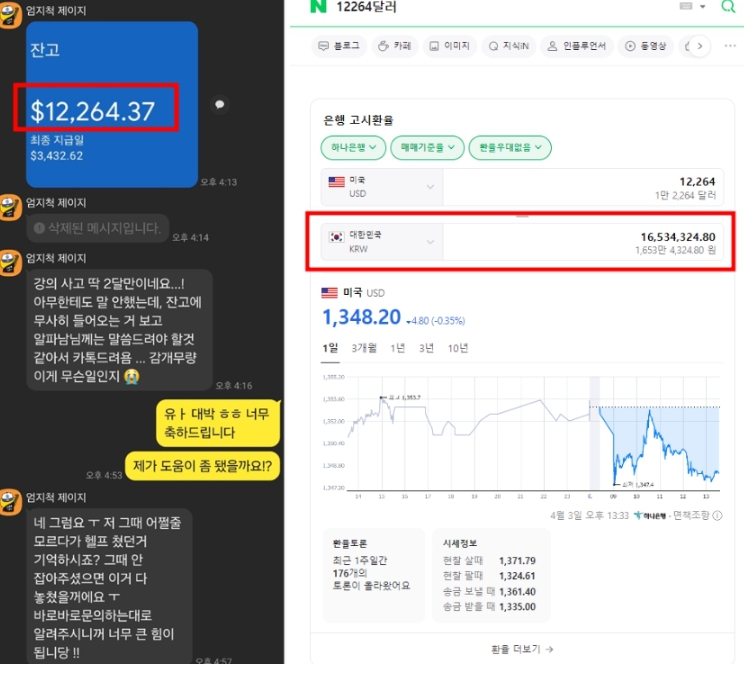This screenshot has height=675, width=744.
Task: Click the 12,264 USD amount field
Action: click(583, 187)
